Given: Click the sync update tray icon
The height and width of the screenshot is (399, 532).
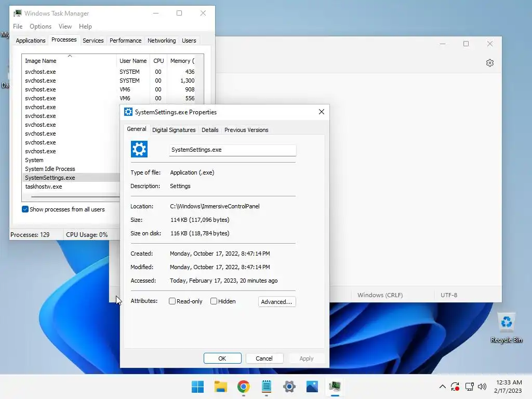Looking at the screenshot, I should point(455,387).
